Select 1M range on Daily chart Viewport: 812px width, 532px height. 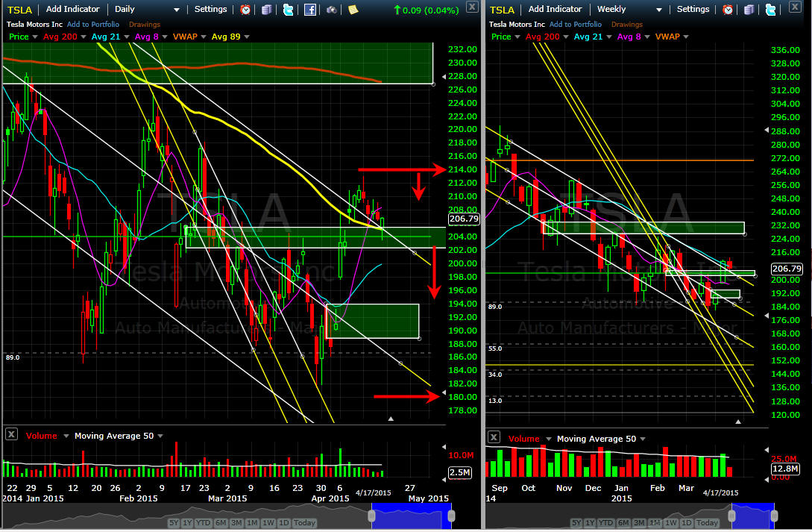tap(252, 523)
